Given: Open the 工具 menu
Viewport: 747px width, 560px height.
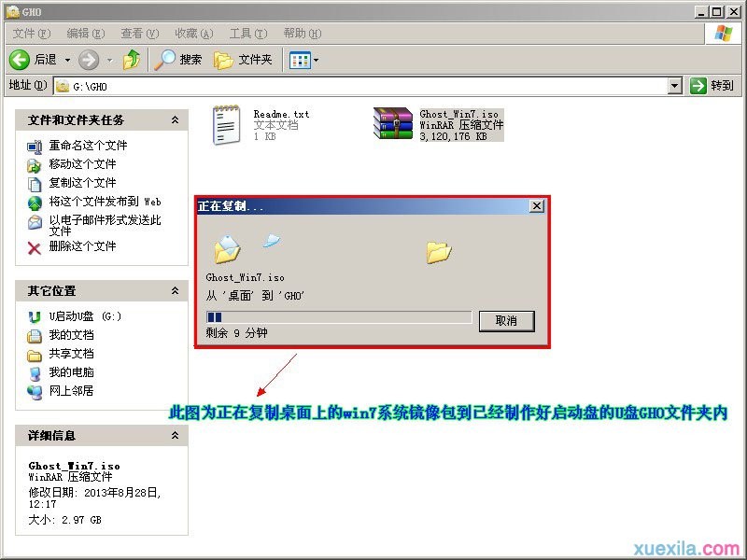Looking at the screenshot, I should [x=247, y=33].
